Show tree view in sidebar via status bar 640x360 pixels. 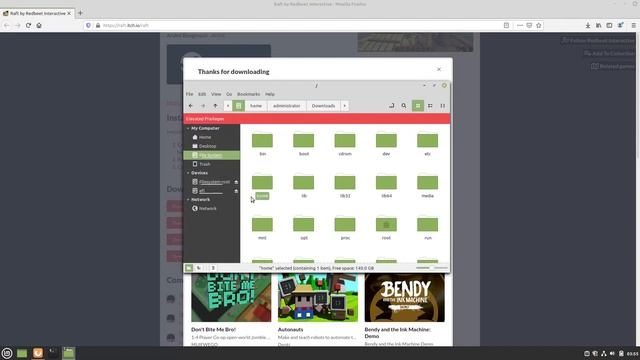pos(199,268)
